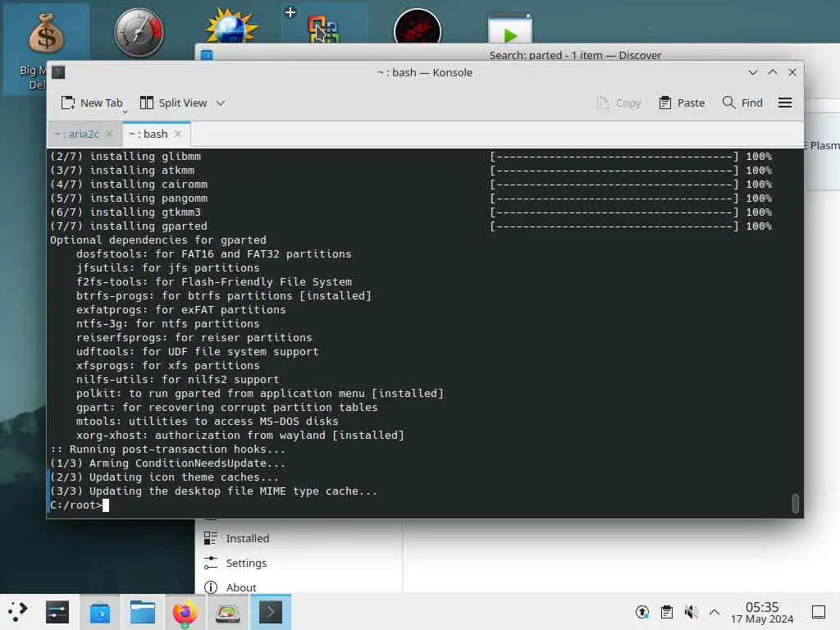This screenshot has width=840, height=630.
Task: Click the plus badge on desktop icon
Action: [290, 12]
